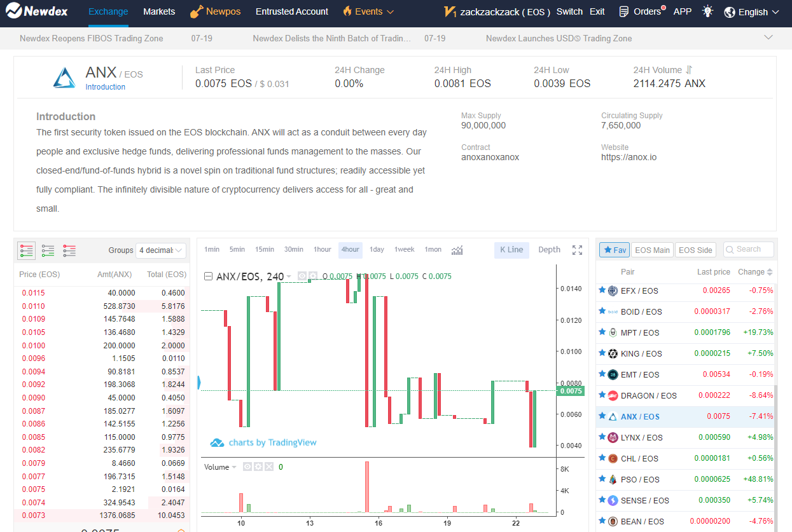
Task: Open the Fav pairs tab
Action: (x=615, y=250)
